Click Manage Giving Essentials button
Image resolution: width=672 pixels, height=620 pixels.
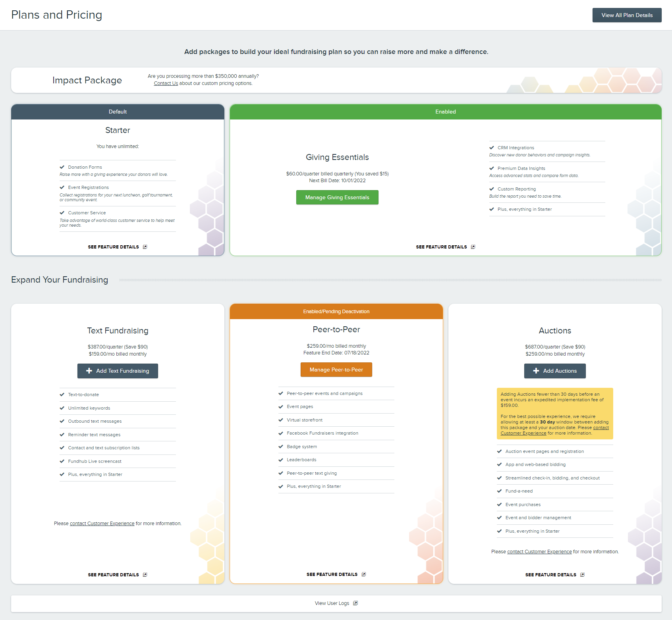coord(337,197)
